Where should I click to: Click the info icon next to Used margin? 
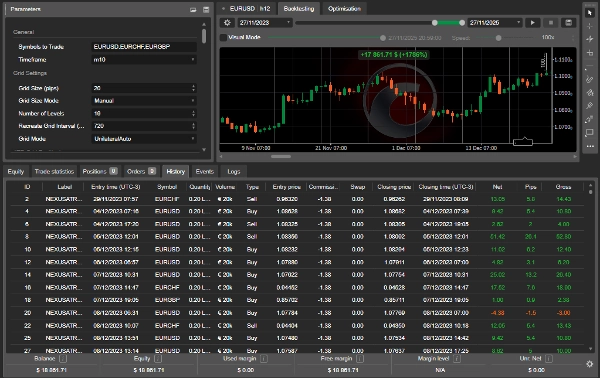click(264, 358)
